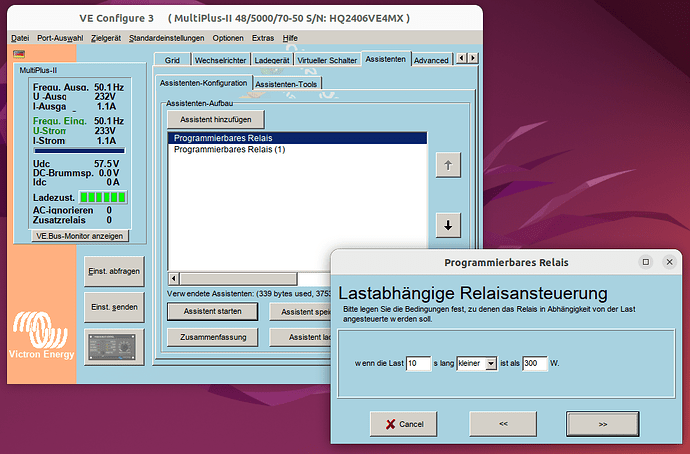Click the green Ladezust. charge indicator
Screen dimensions: 690x454
tap(103, 197)
